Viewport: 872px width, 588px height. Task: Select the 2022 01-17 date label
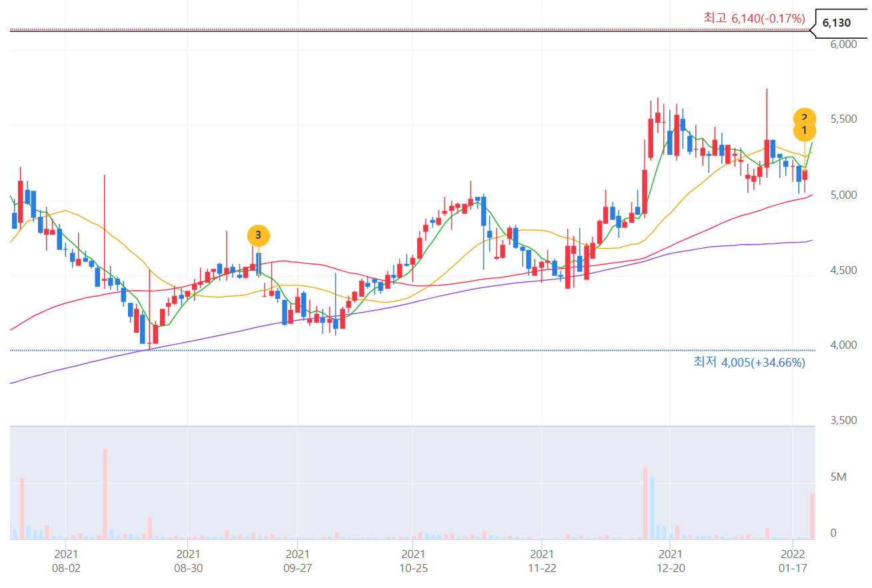pos(793,561)
